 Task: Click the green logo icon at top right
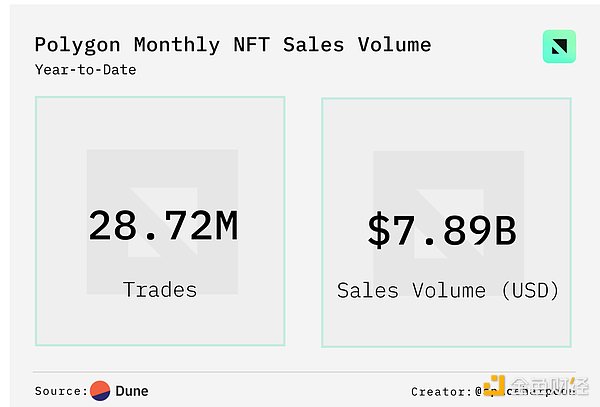(559, 48)
